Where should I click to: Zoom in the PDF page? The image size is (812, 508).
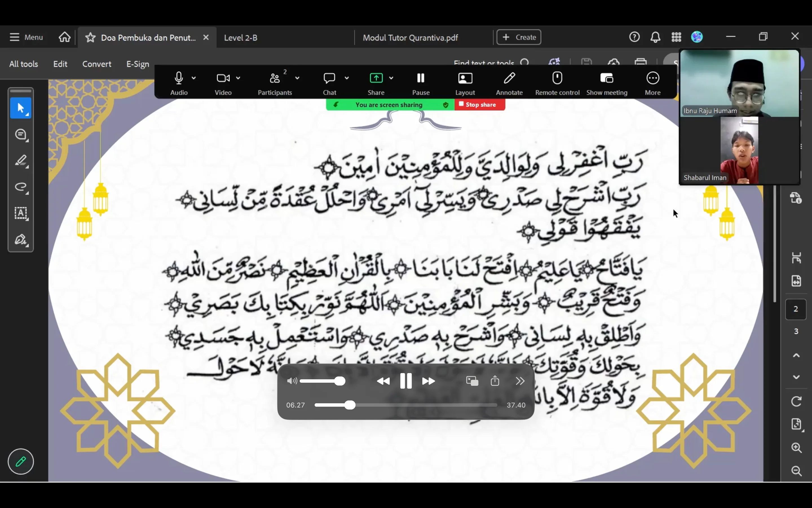click(796, 447)
